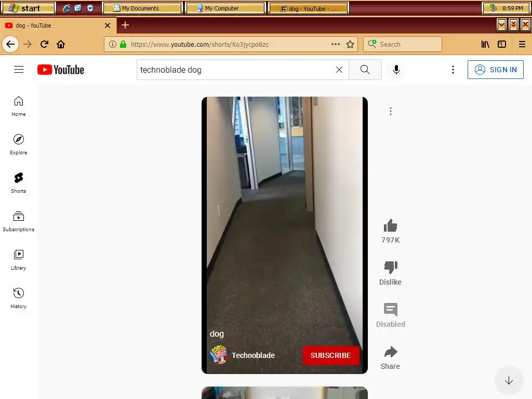Viewport: 532px width, 399px height.
Task: Open Home in the sidebar
Action: coord(19,106)
